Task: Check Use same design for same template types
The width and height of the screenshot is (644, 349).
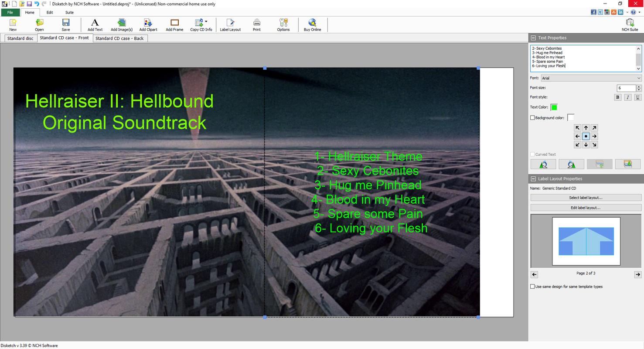Action: (532, 287)
